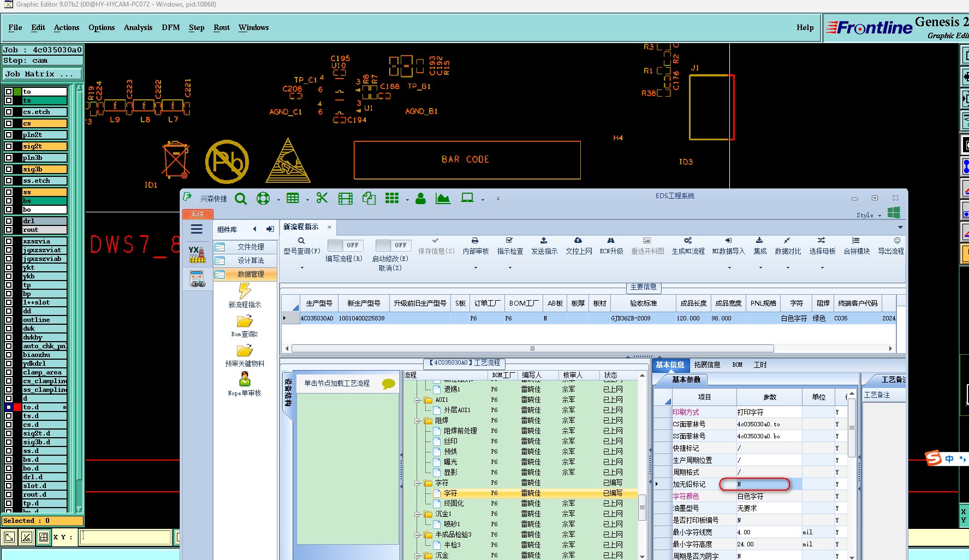Collapse the 阻焊 tree node
This screenshot has width=969, height=560.
417,421
